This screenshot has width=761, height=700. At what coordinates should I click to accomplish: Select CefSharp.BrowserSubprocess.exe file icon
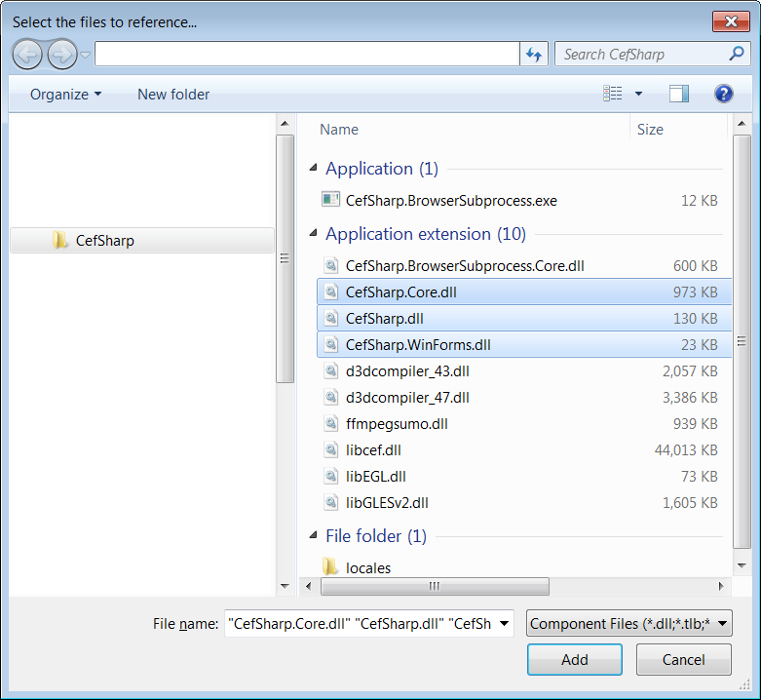coord(330,200)
